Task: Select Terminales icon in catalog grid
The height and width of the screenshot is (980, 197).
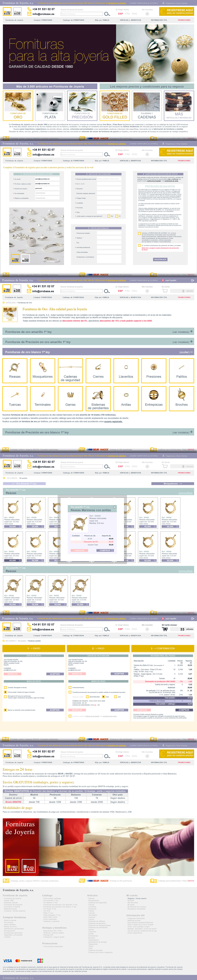Action: click(x=43, y=398)
